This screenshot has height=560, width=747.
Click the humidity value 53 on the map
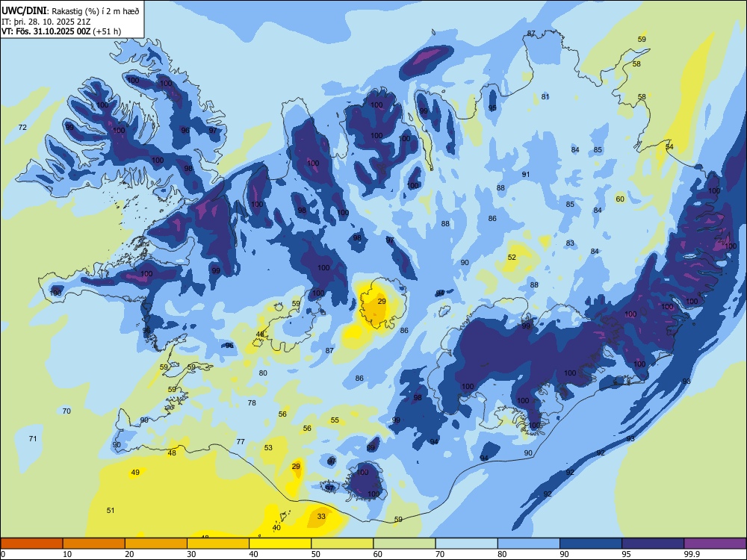pyautogui.click(x=268, y=447)
